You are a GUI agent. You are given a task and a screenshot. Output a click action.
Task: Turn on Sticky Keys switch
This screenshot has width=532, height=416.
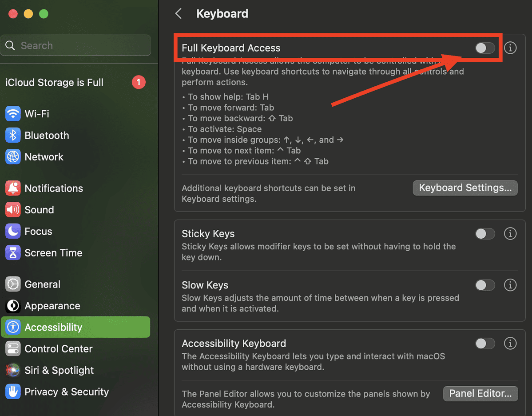(x=485, y=234)
